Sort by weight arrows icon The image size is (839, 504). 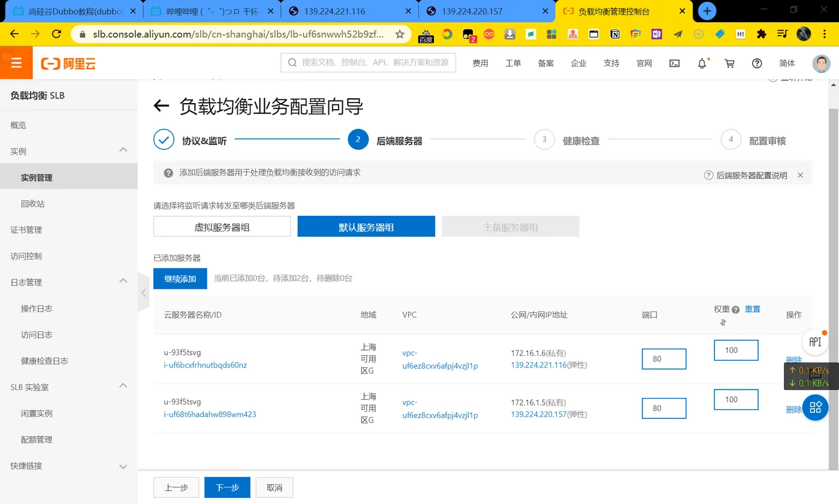(x=723, y=322)
